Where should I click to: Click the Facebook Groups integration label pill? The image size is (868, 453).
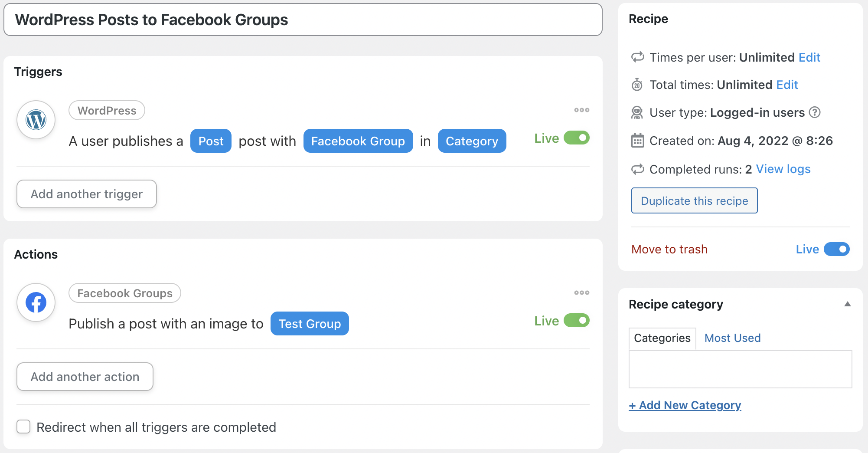[x=125, y=293]
